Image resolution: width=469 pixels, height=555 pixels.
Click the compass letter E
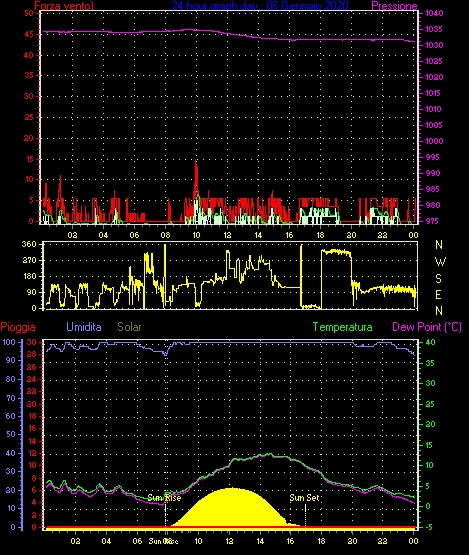click(x=439, y=295)
